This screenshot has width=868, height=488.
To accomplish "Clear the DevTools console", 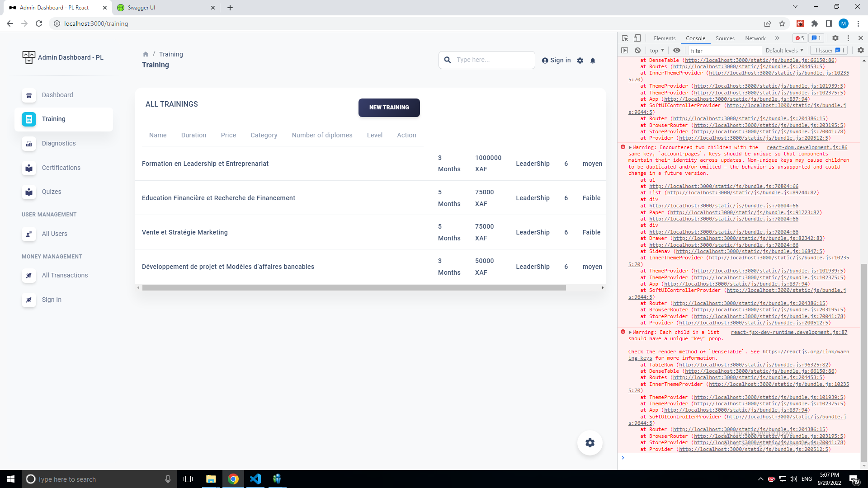I will click(x=637, y=51).
